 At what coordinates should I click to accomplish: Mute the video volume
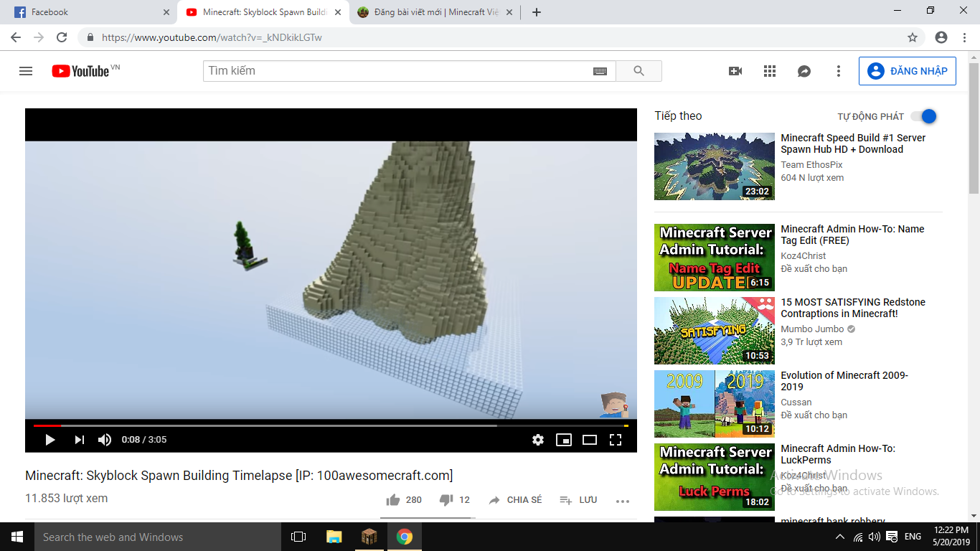[x=105, y=440]
